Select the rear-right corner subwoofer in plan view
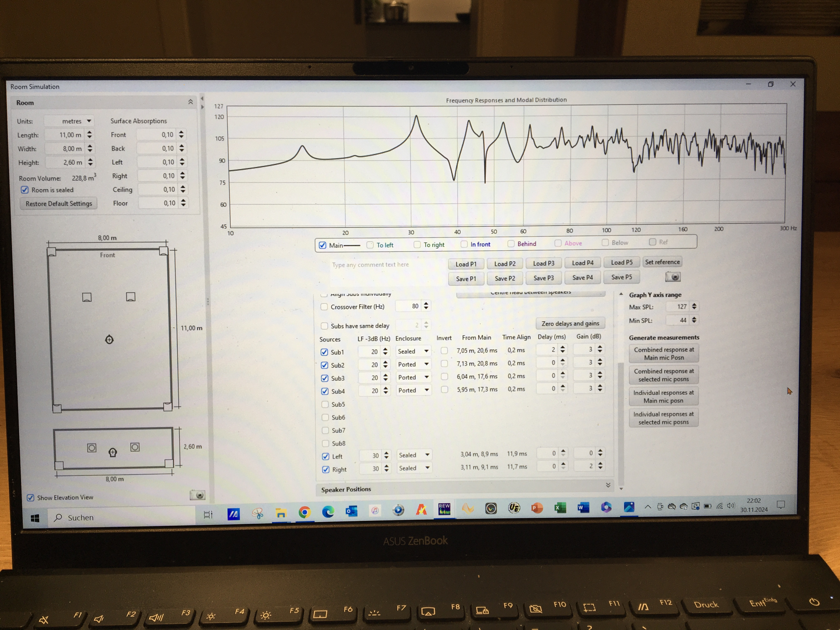This screenshot has height=630, width=840. (167, 407)
